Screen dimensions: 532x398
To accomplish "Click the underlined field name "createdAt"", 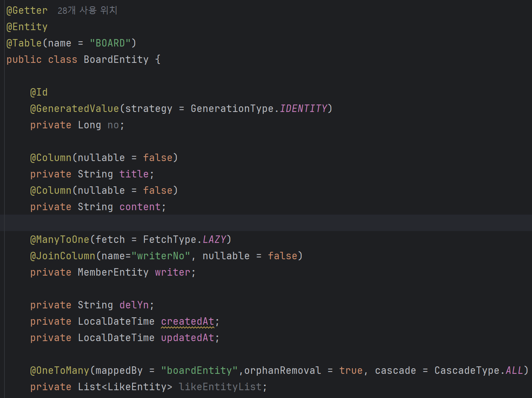I will coord(188,321).
